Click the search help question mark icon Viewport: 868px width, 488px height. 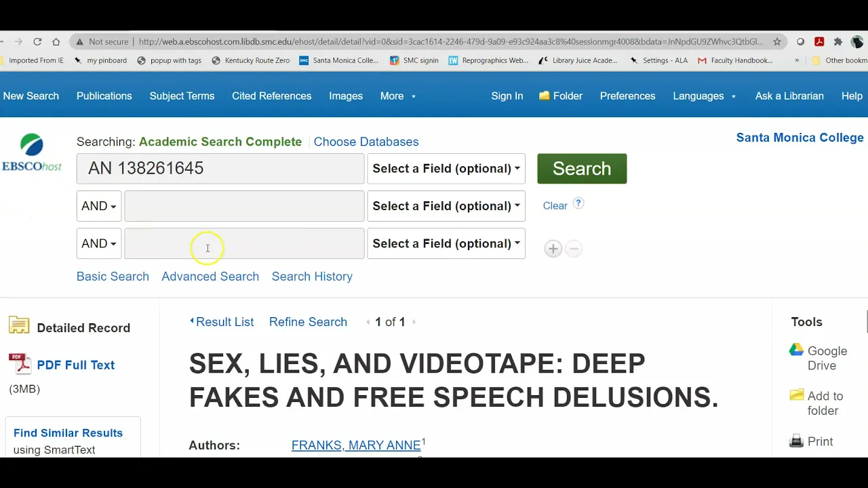click(x=578, y=203)
